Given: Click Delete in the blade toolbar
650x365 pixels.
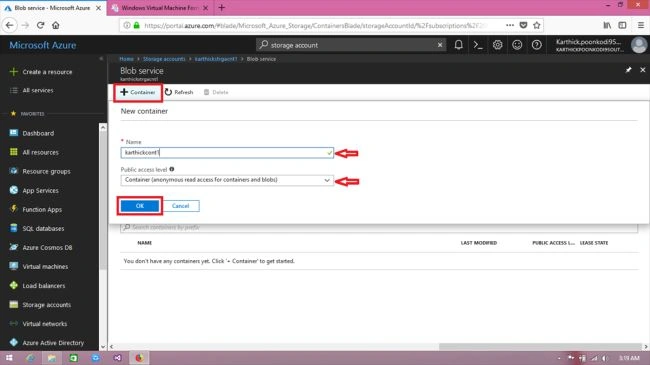Looking at the screenshot, I should tap(216, 92).
